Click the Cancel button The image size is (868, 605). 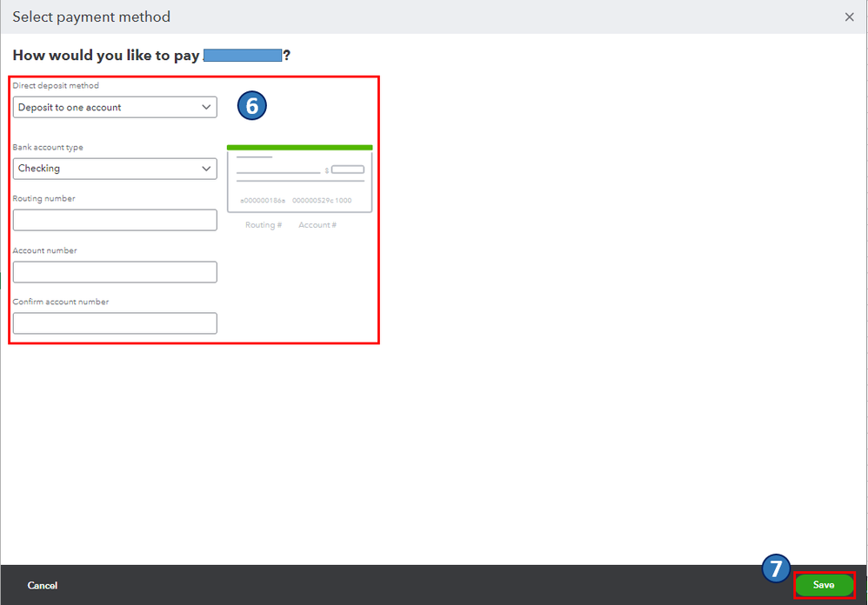(43, 586)
